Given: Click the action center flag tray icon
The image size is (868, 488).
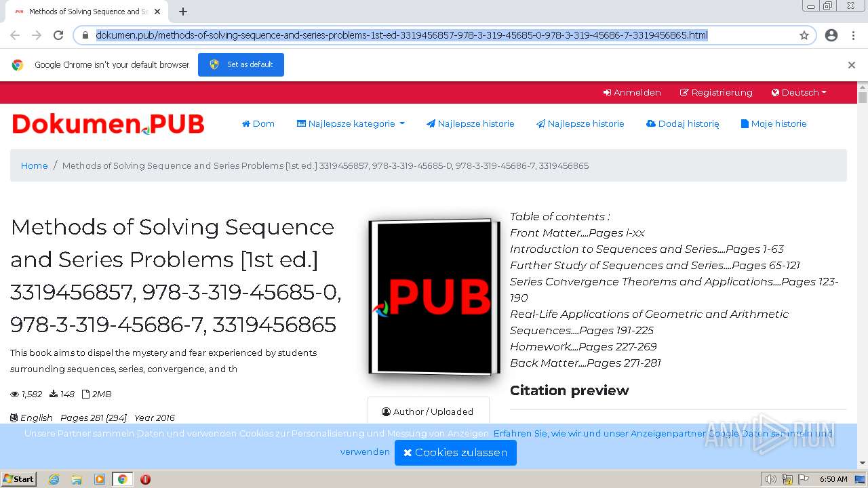Looking at the screenshot, I should [804, 479].
